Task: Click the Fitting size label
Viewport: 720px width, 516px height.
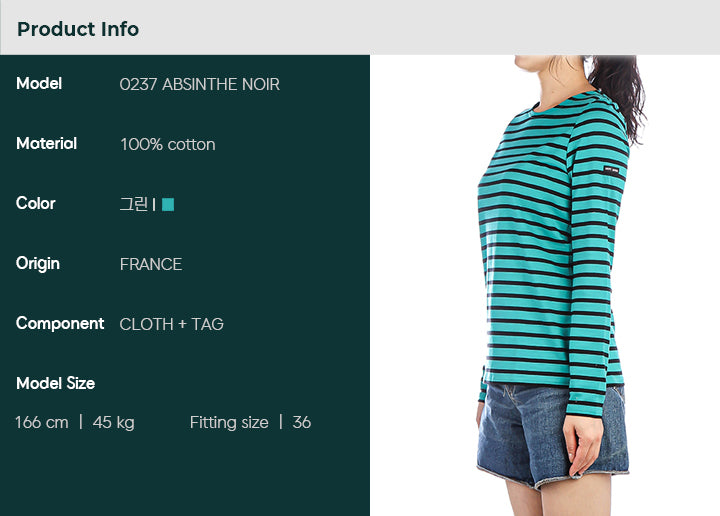Action: pos(229,422)
